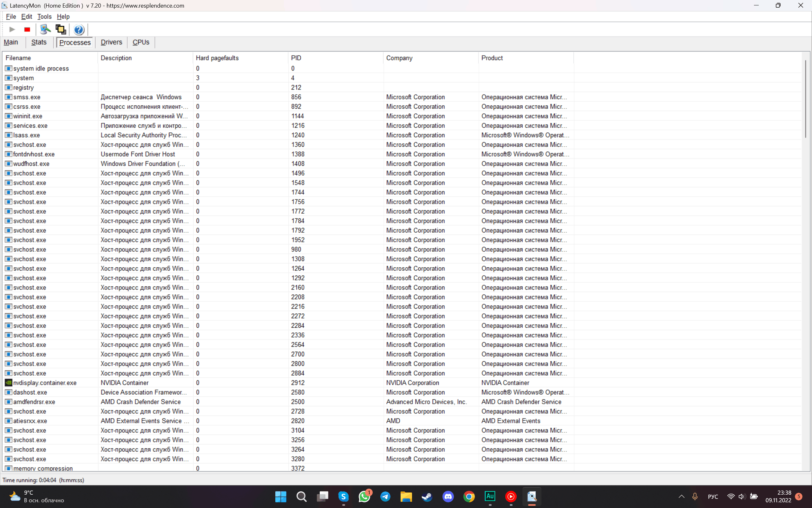Open taskbar Search magnifier
The image size is (812, 508).
pos(301,497)
